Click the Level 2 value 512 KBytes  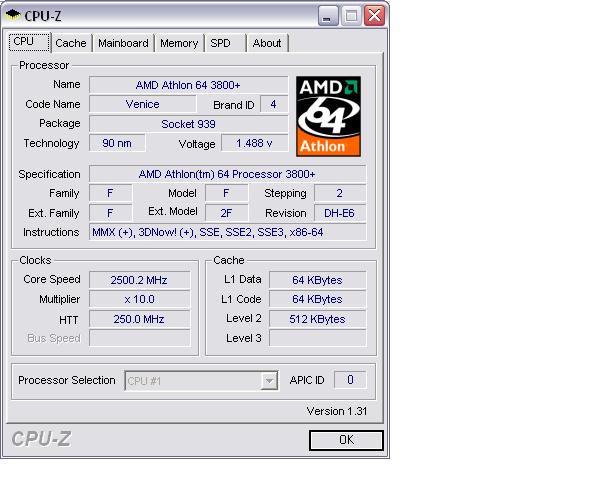[317, 319]
